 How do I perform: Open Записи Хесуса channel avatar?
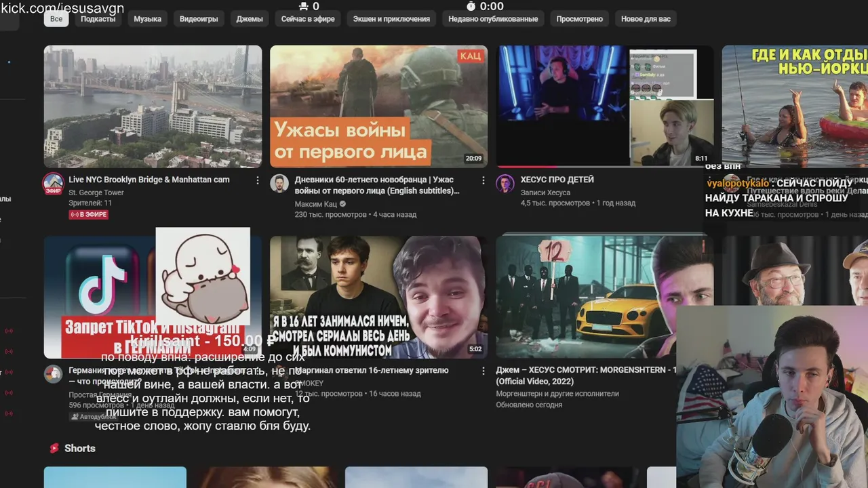pyautogui.click(x=505, y=183)
